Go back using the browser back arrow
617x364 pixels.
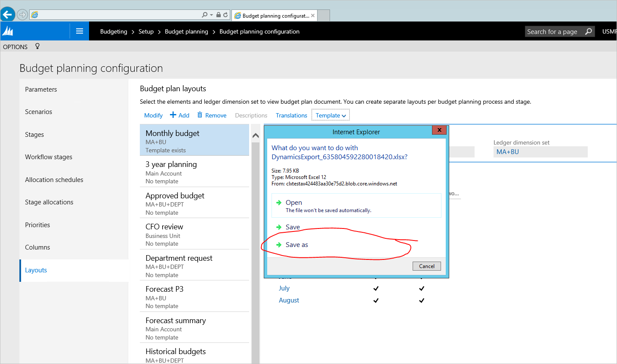[8, 15]
